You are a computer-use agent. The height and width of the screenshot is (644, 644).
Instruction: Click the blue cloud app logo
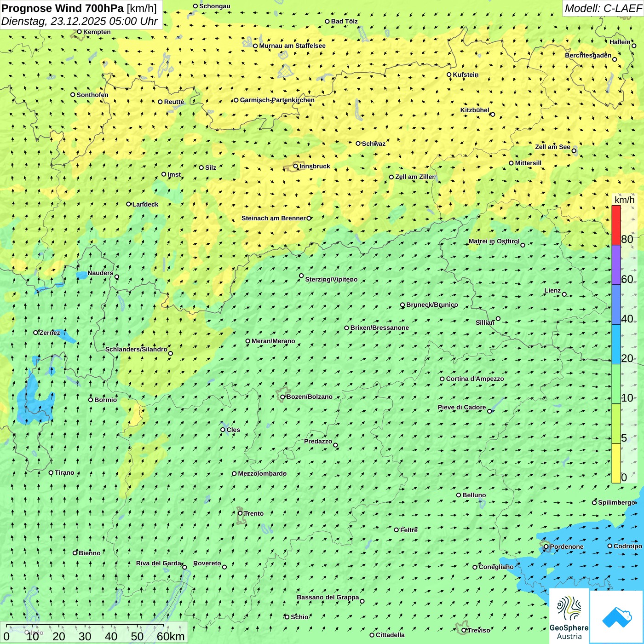point(617,617)
